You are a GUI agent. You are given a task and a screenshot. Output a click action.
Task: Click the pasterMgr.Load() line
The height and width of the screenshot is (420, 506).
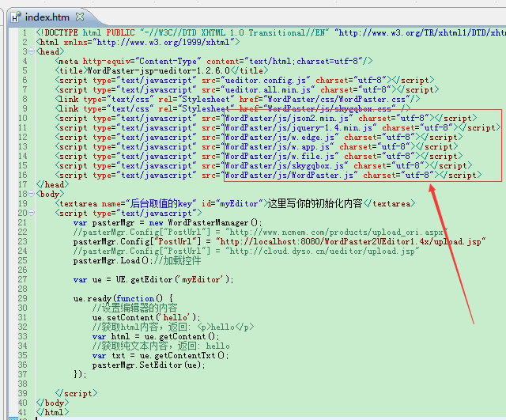tap(137, 260)
